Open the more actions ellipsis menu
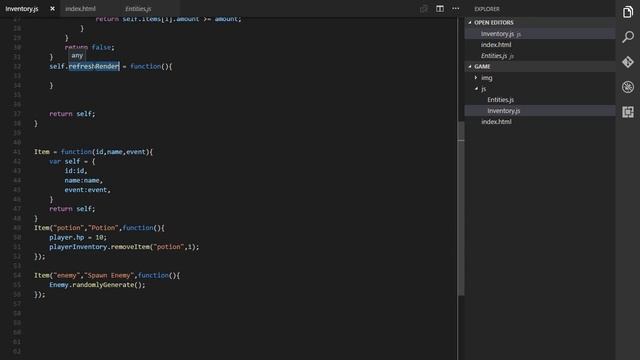Viewport: 640px width, 360px height. 456,9
